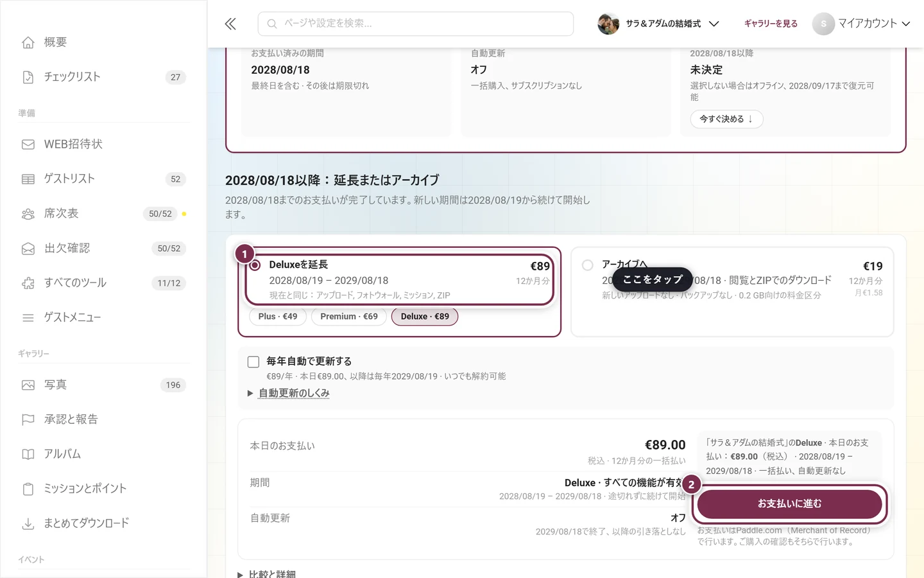Viewport: 924px width, 578px height.
Task: Click the 席次表 people icon
Action: 28,214
